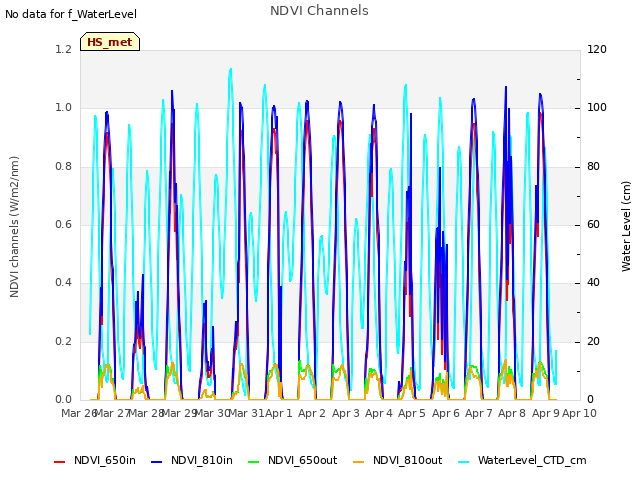Viewport: 640px width, 480px height.
Task: Click the right axis title 'Water Level (cm)'
Action: pos(626,227)
